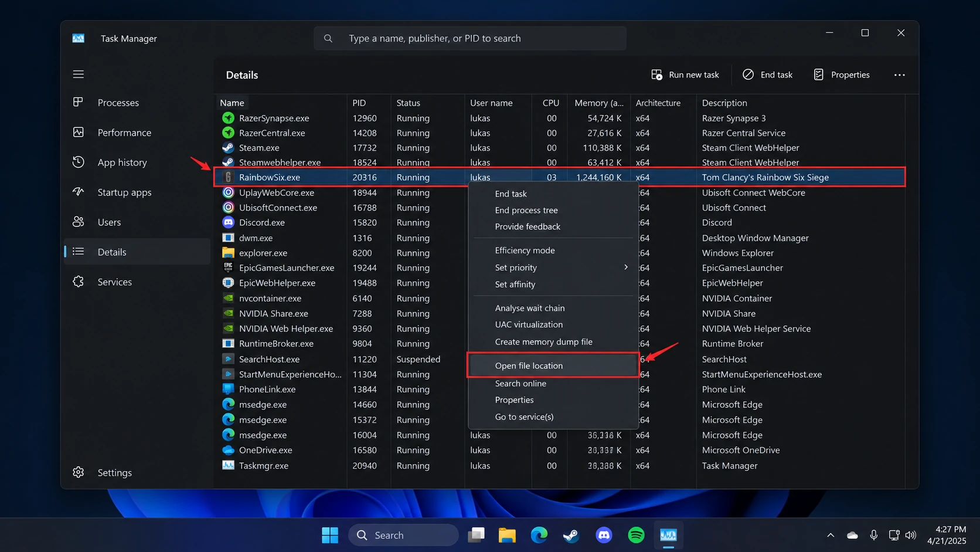Image resolution: width=980 pixels, height=552 pixels.
Task: Click the End task circle-slash icon
Action: point(748,74)
